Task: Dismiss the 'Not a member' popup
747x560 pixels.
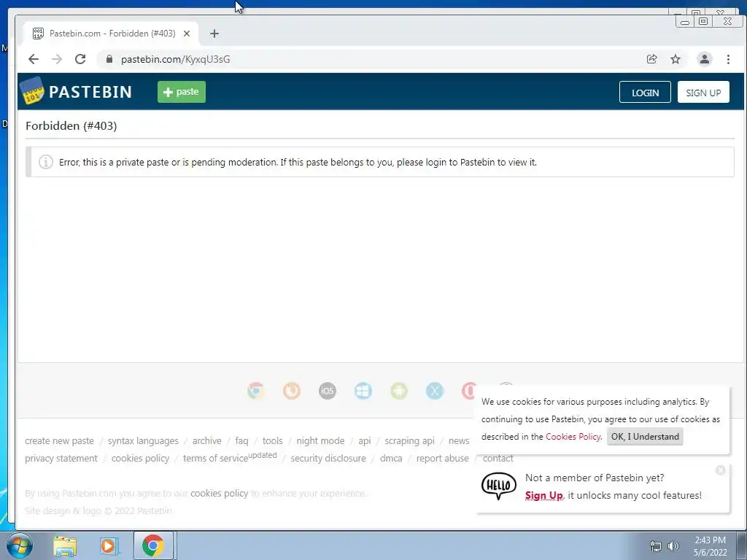Action: [x=720, y=470]
